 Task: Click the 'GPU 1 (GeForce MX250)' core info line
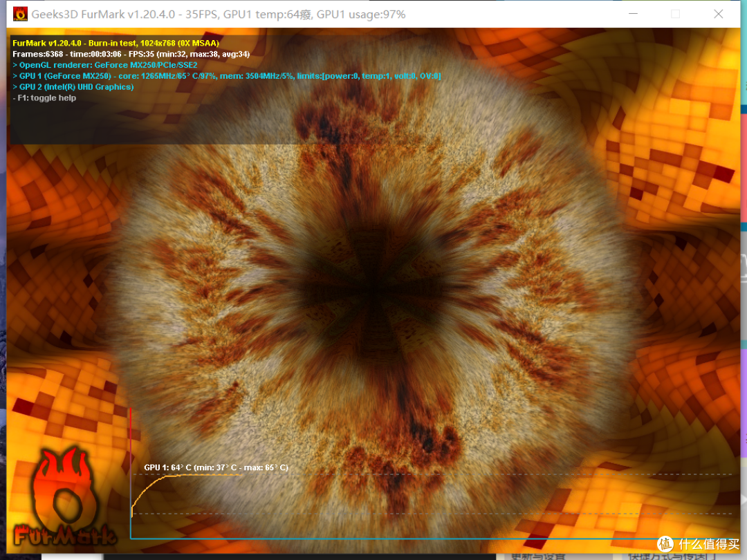[227, 76]
